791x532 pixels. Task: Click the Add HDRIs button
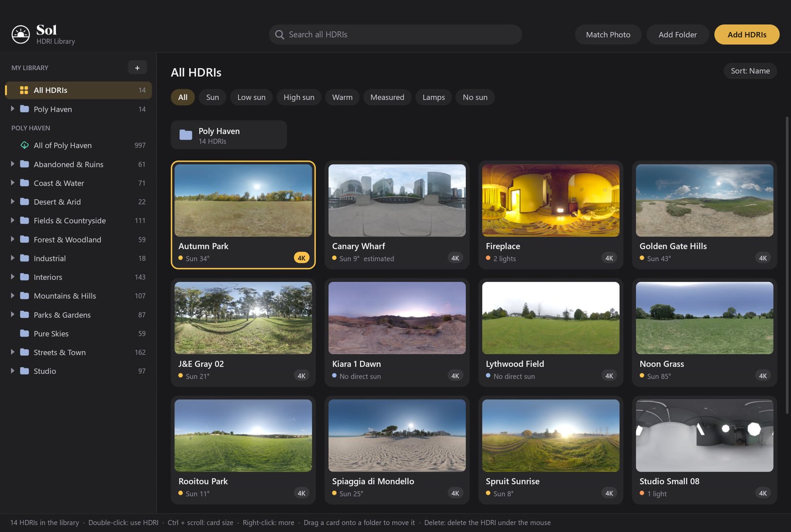tap(747, 35)
